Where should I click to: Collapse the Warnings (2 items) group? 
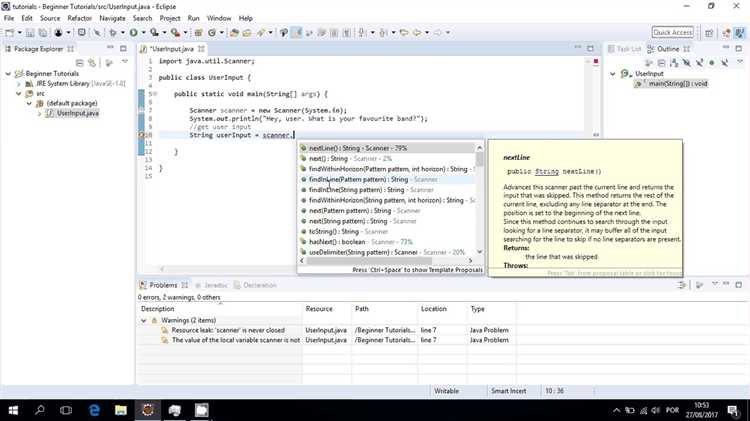[143, 321]
